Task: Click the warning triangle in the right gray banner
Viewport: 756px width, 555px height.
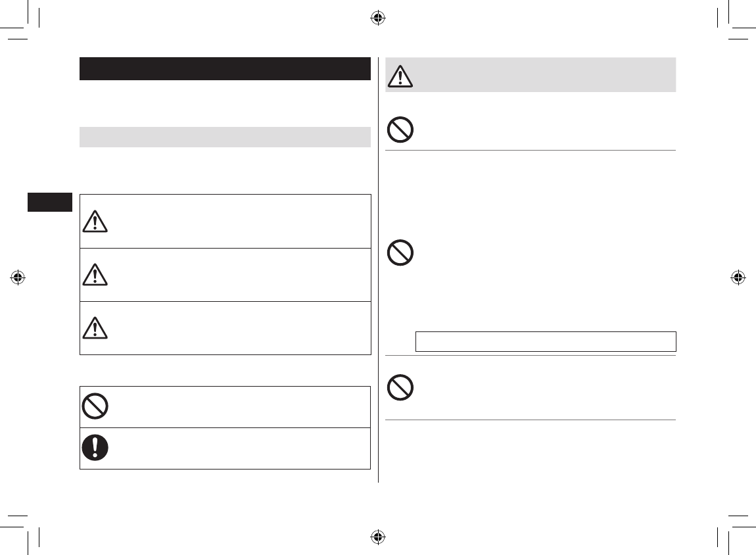Action: (x=400, y=76)
